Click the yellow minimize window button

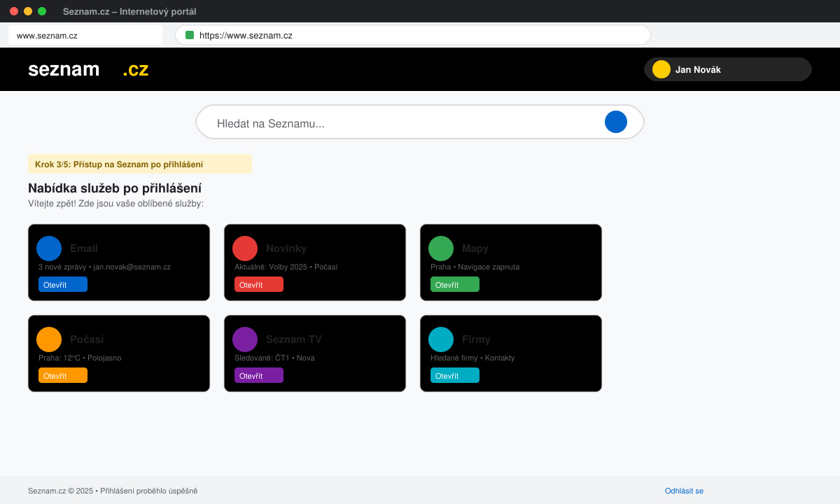click(x=28, y=11)
